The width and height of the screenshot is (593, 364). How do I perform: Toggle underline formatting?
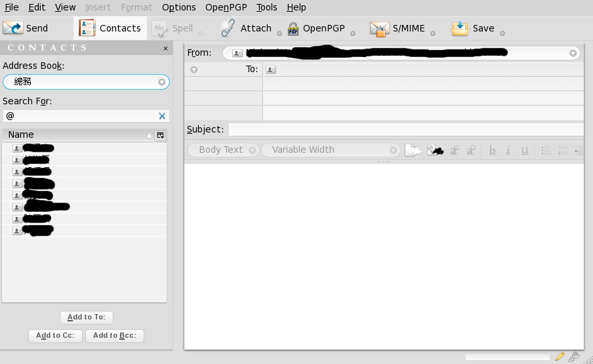525,150
